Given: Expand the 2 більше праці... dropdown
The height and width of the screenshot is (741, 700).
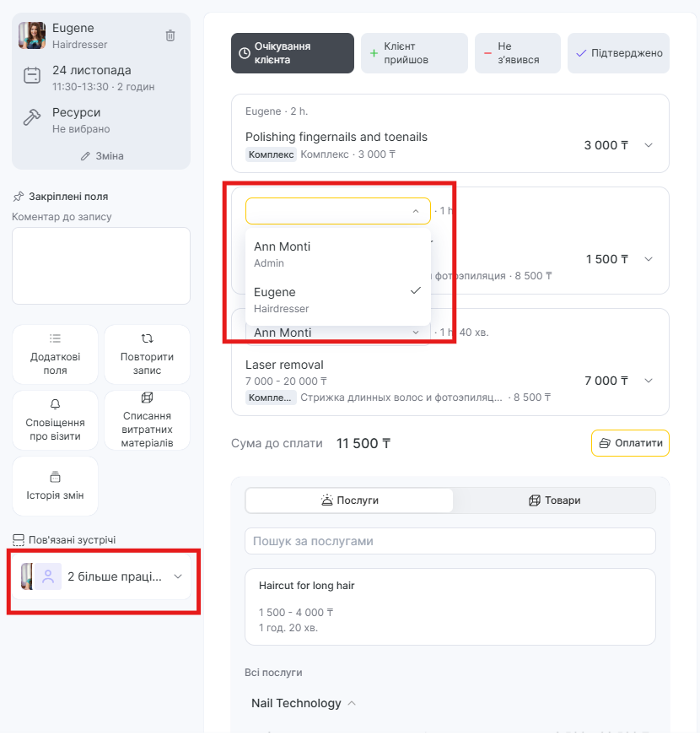Looking at the screenshot, I should [x=178, y=576].
